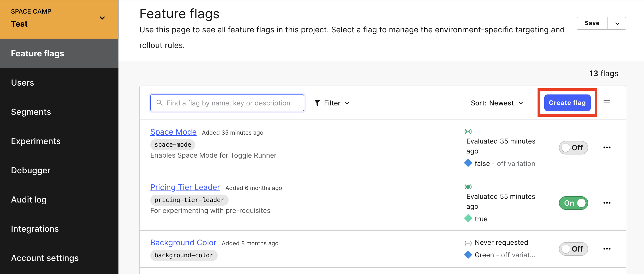Open three-dot menu for Space Mode flag

coord(607,147)
